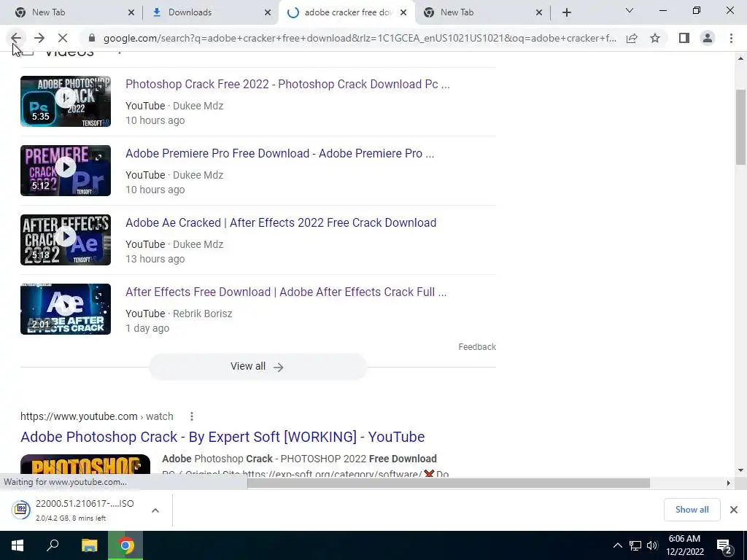The height and width of the screenshot is (560, 747).
Task: Click Dukee Mdz channel under Photoshop Crack
Action: tap(198, 106)
